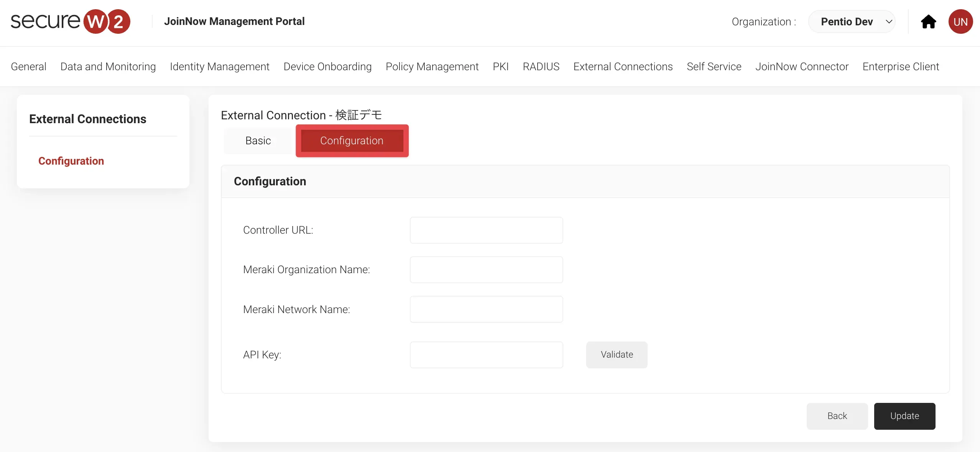Open the Data and Monitoring menu
This screenshot has height=452, width=980.
tap(108, 67)
